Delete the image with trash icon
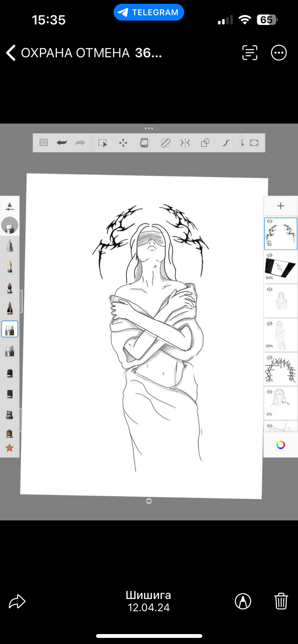 (x=281, y=601)
